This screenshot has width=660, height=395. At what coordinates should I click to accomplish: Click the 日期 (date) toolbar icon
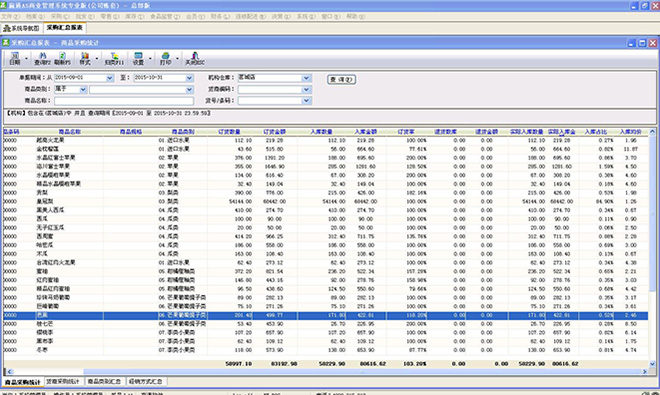click(15, 59)
